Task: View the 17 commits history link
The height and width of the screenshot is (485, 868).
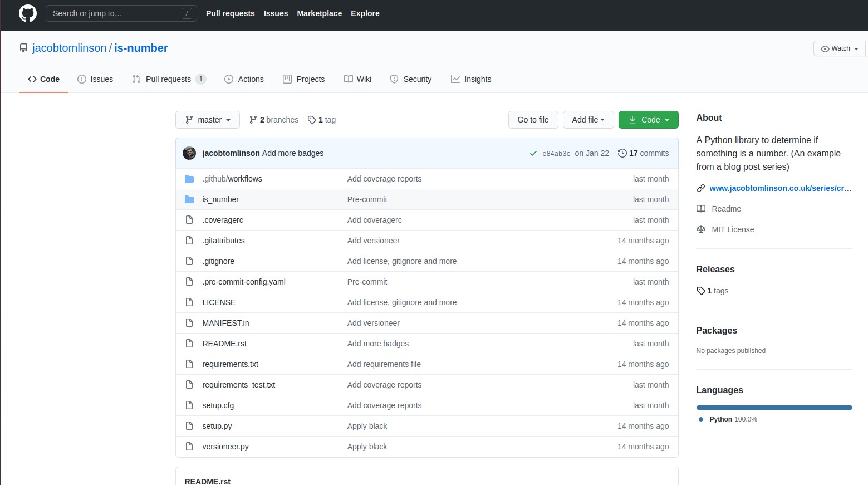Action: tap(644, 153)
